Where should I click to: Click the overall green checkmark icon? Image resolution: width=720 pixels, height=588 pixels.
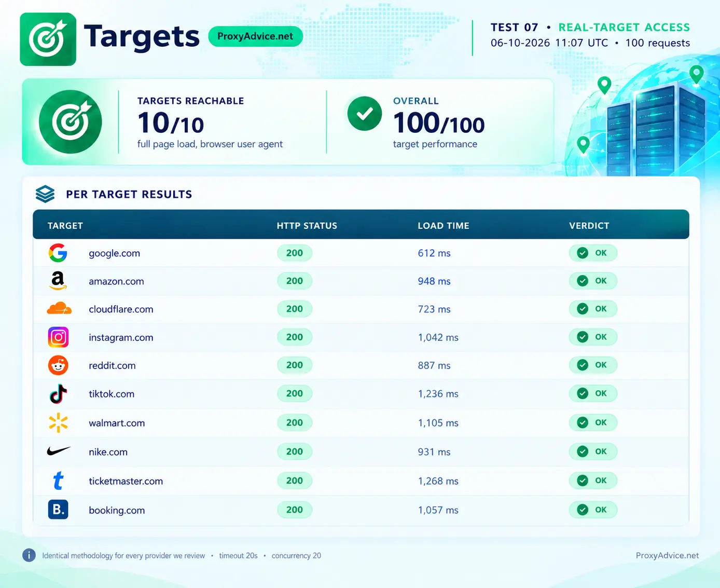point(365,114)
